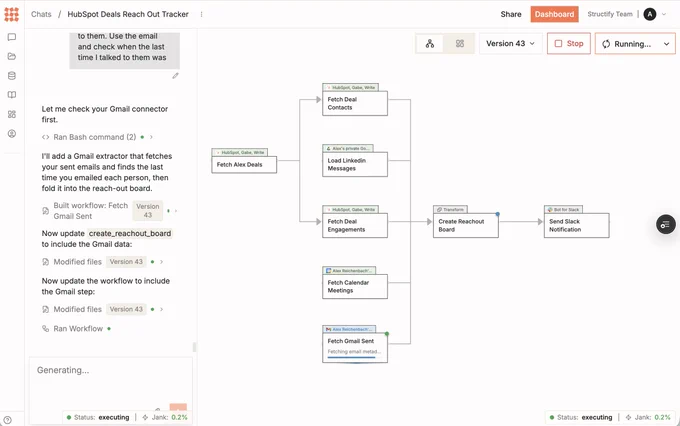Click the Gmail icon on Fetch Gmail Sent

click(x=328, y=330)
